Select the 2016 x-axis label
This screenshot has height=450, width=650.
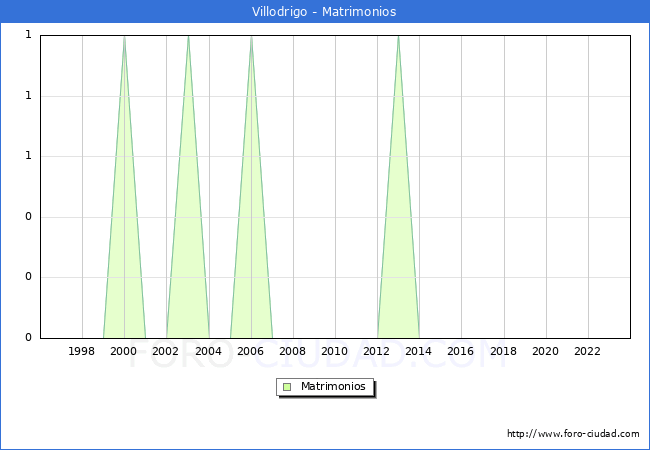click(461, 351)
